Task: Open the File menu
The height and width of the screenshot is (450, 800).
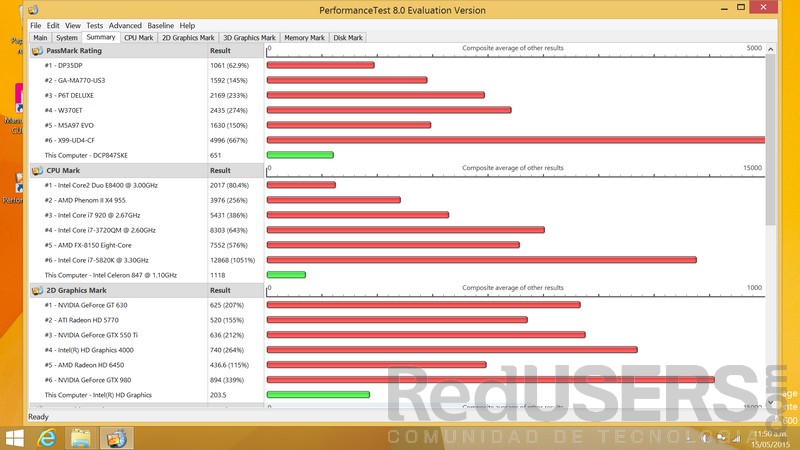Action: point(36,26)
